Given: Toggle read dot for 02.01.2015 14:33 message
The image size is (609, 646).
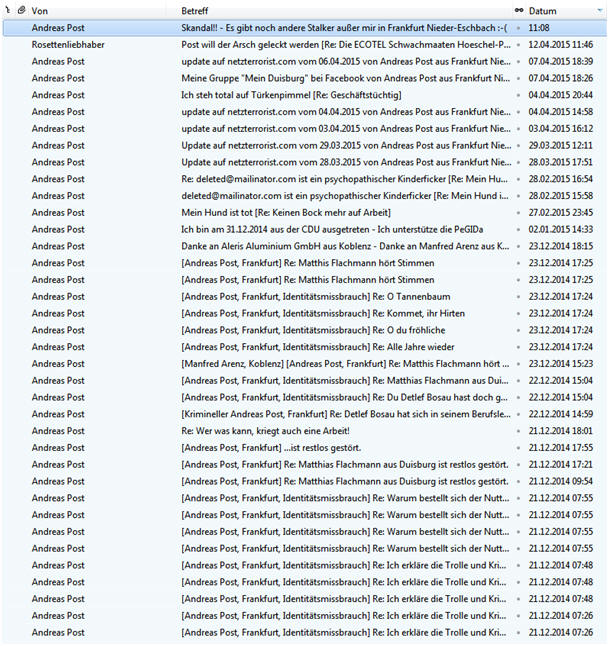Looking at the screenshot, I should [x=518, y=230].
